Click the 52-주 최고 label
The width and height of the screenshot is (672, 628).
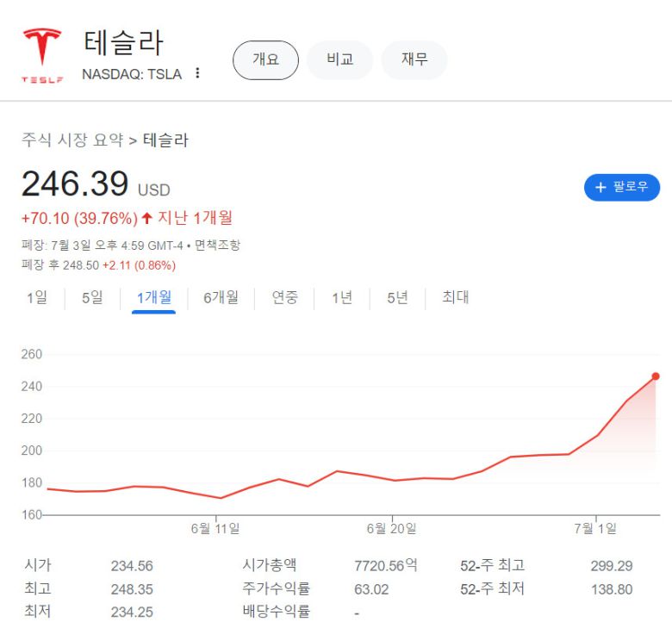point(493,565)
